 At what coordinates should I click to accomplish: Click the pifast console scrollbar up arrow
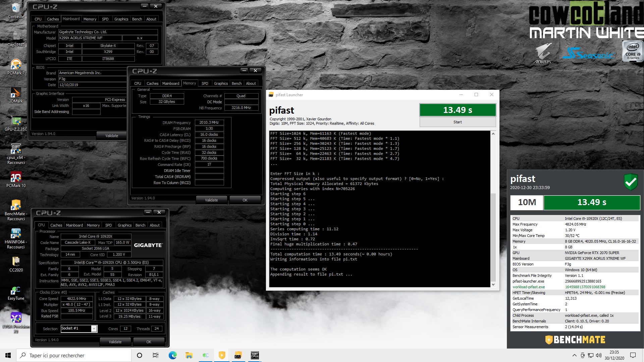point(493,134)
